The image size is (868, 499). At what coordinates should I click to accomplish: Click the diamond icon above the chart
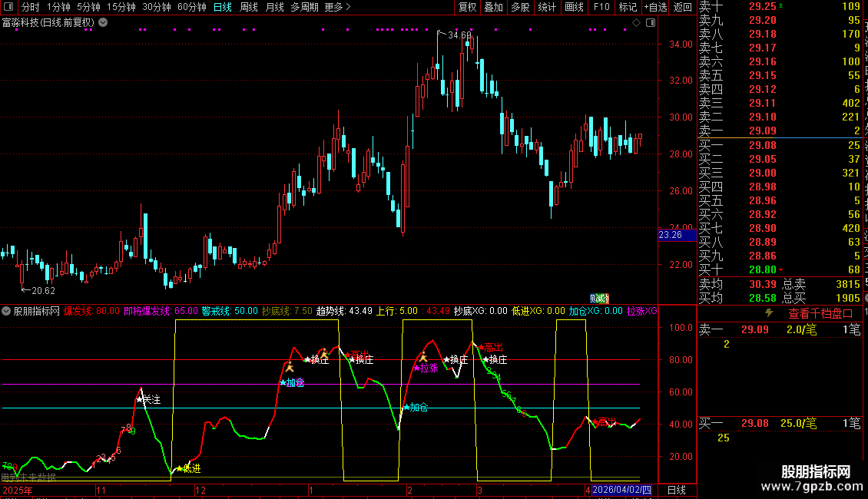pyautogui.click(x=635, y=23)
